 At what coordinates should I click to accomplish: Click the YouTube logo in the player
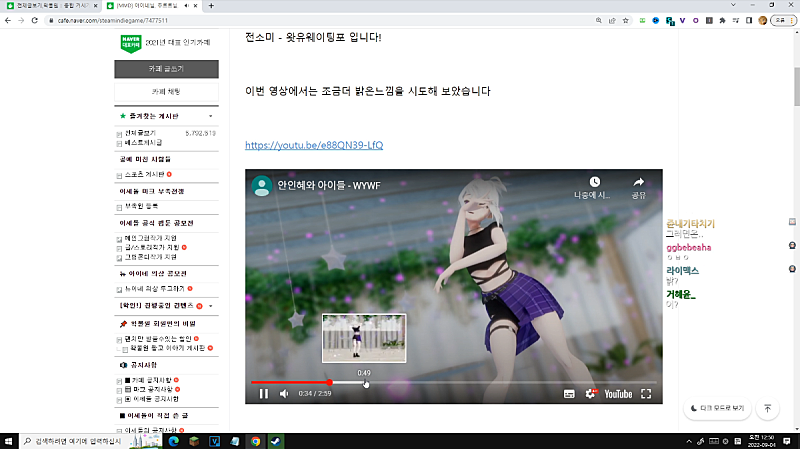[x=617, y=394]
